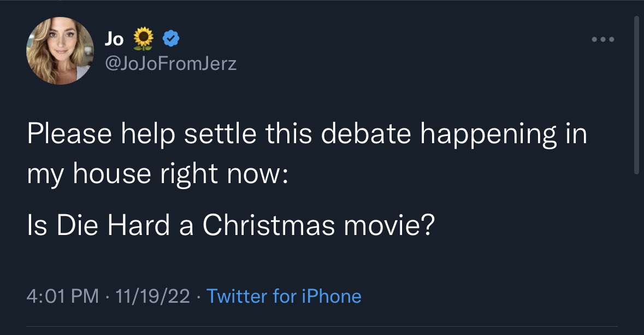Click the word "iPhone" in the source label

[332, 296]
